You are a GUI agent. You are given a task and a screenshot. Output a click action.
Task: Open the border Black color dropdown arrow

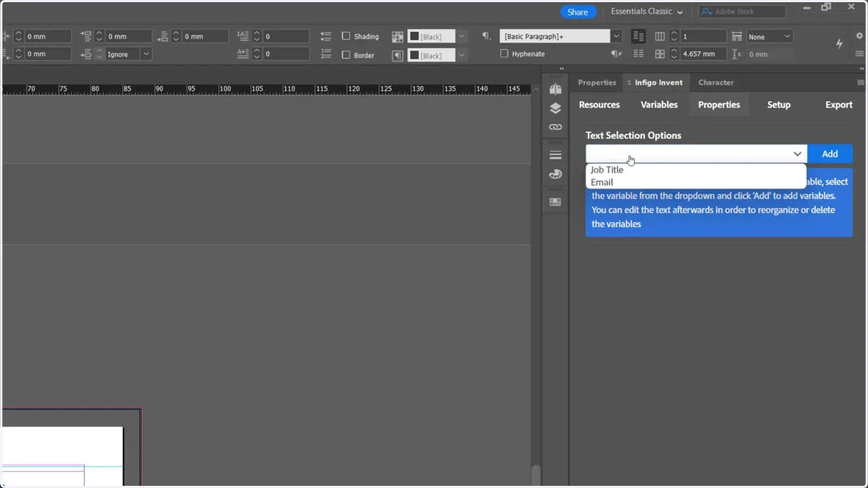pyautogui.click(x=461, y=55)
